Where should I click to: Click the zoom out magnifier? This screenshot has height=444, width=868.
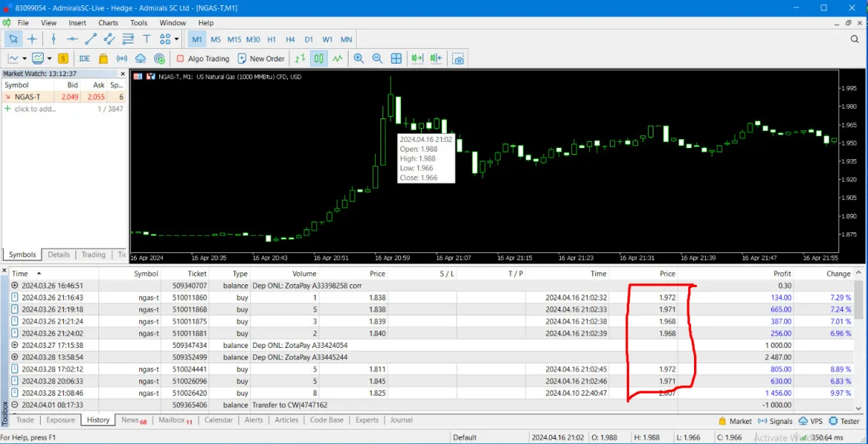(377, 58)
